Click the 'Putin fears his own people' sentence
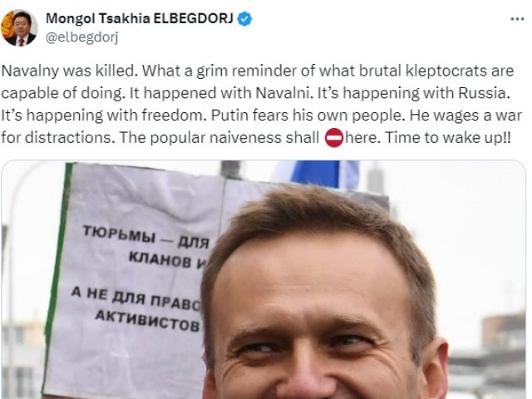Viewport: 532px width, 399px height. point(308,116)
